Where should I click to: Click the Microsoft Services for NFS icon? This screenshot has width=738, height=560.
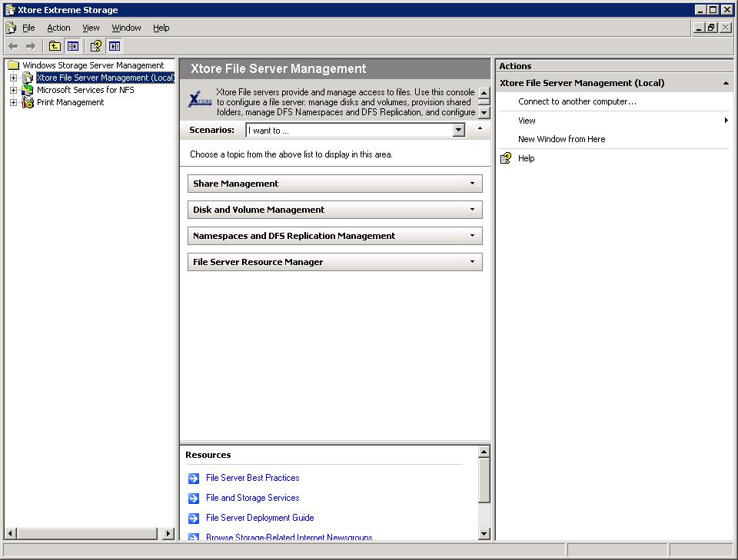[28, 90]
